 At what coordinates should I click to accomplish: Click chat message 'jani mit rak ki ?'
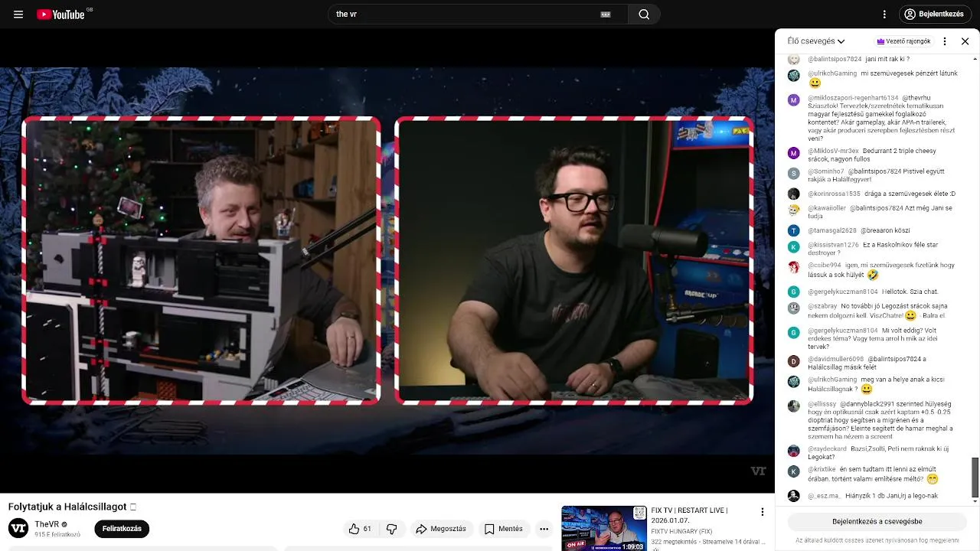click(887, 59)
